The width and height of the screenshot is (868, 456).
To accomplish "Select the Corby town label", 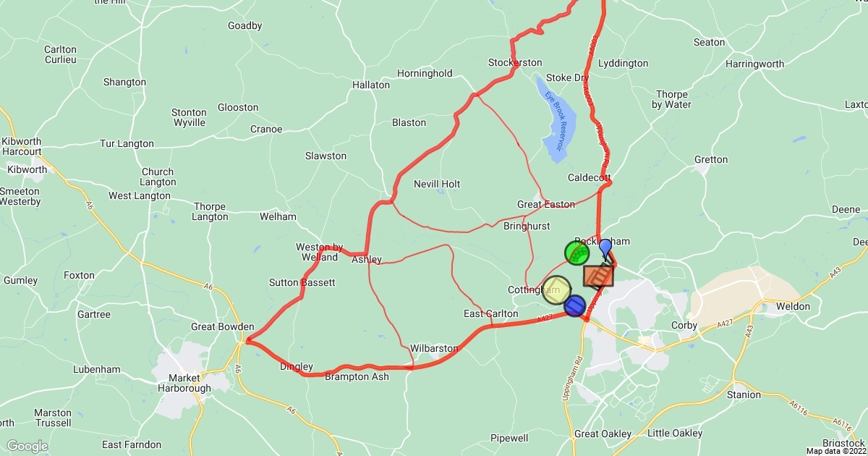I will pyautogui.click(x=684, y=325).
